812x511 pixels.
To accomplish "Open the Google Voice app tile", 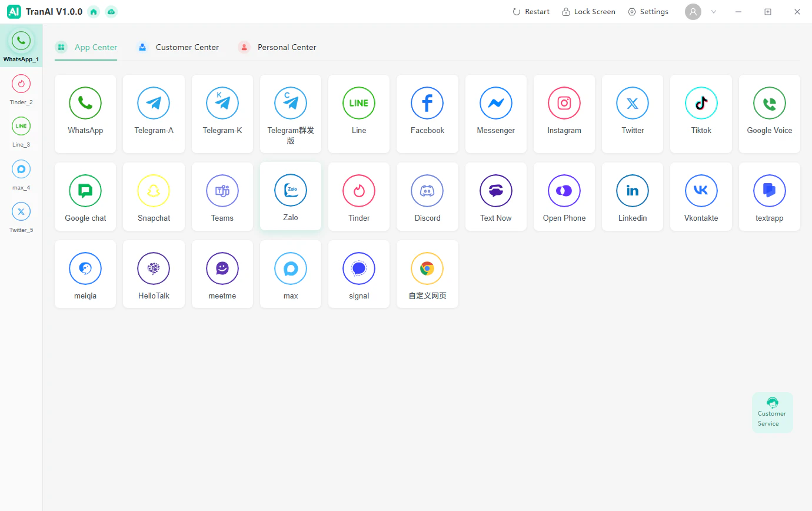I will tap(770, 114).
